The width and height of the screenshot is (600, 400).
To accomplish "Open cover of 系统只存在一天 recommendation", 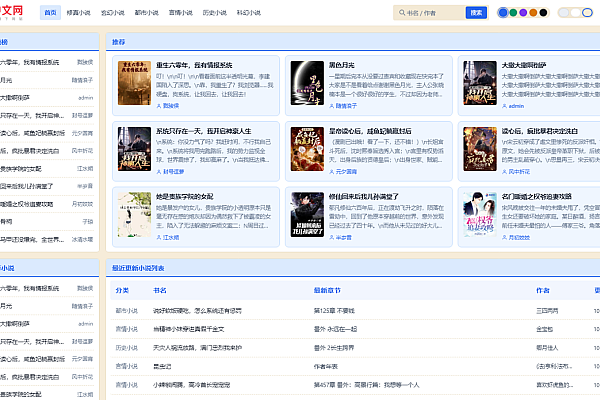I will coord(134,149).
